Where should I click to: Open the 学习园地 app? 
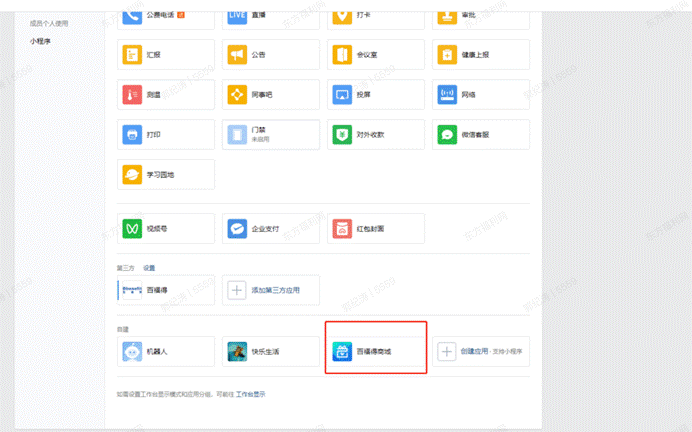click(x=165, y=174)
